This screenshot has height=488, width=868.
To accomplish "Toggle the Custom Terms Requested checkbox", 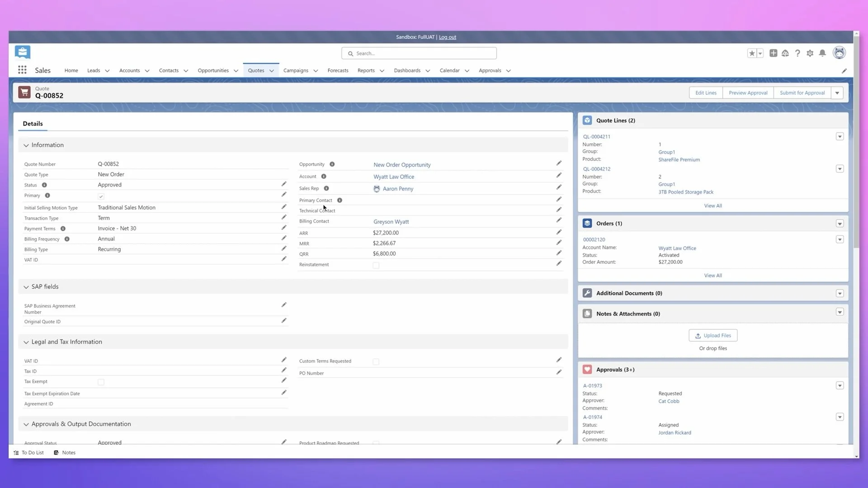I will [376, 361].
